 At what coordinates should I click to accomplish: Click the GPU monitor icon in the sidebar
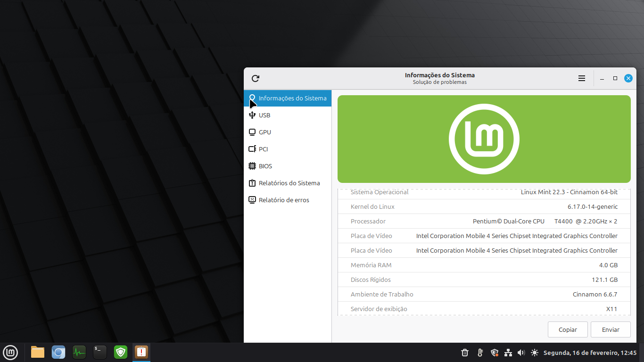point(252,132)
